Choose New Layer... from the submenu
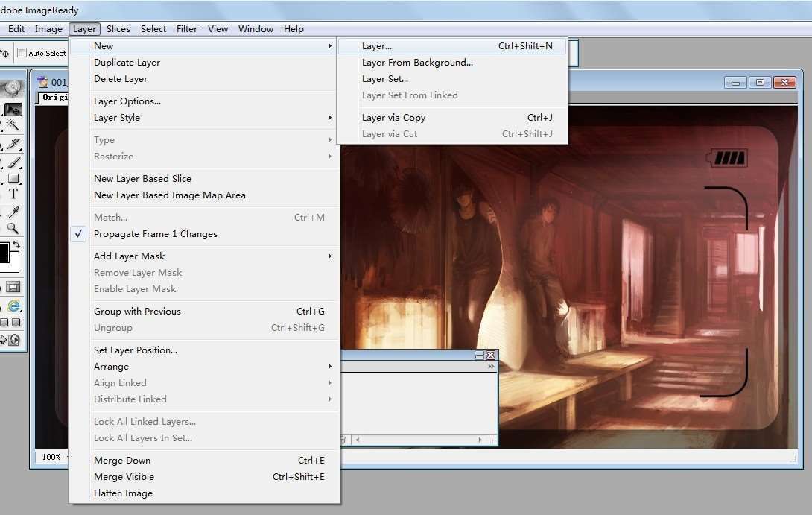Image resolution: width=812 pixels, height=515 pixels. point(452,46)
